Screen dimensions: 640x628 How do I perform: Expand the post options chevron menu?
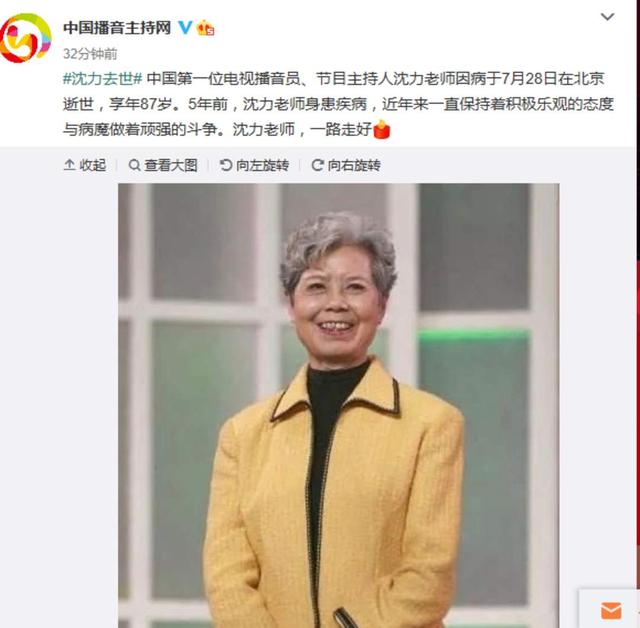pos(607,17)
